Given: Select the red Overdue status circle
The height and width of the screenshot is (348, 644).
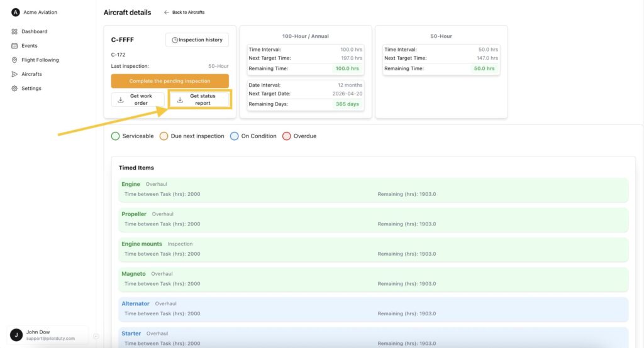Looking at the screenshot, I should [286, 136].
